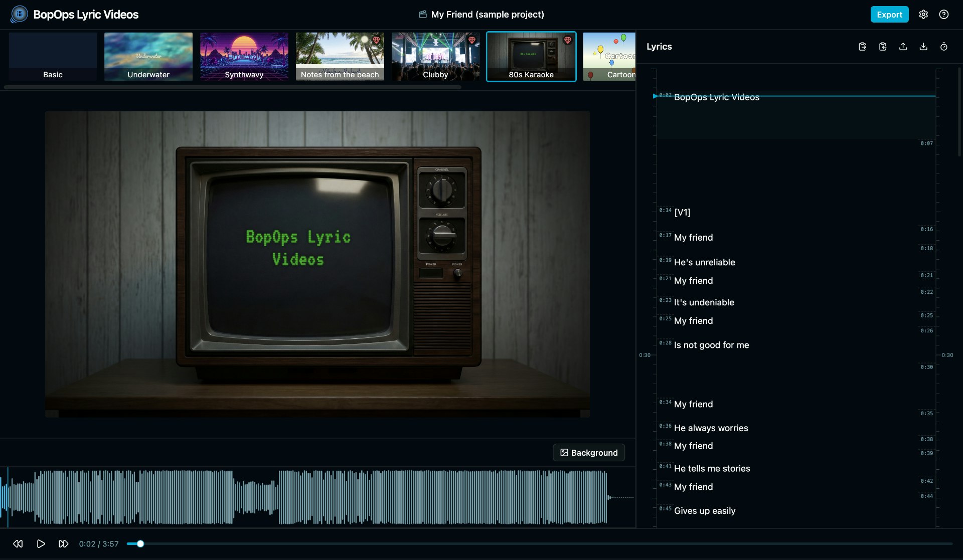Click the playback progress slider handle

coord(140,544)
